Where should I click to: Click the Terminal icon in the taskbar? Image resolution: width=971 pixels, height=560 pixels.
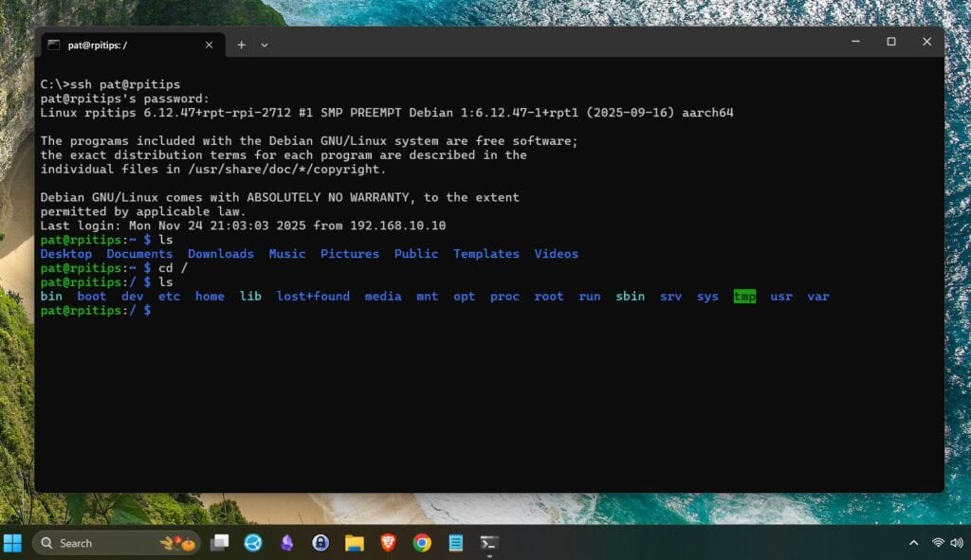[489, 543]
